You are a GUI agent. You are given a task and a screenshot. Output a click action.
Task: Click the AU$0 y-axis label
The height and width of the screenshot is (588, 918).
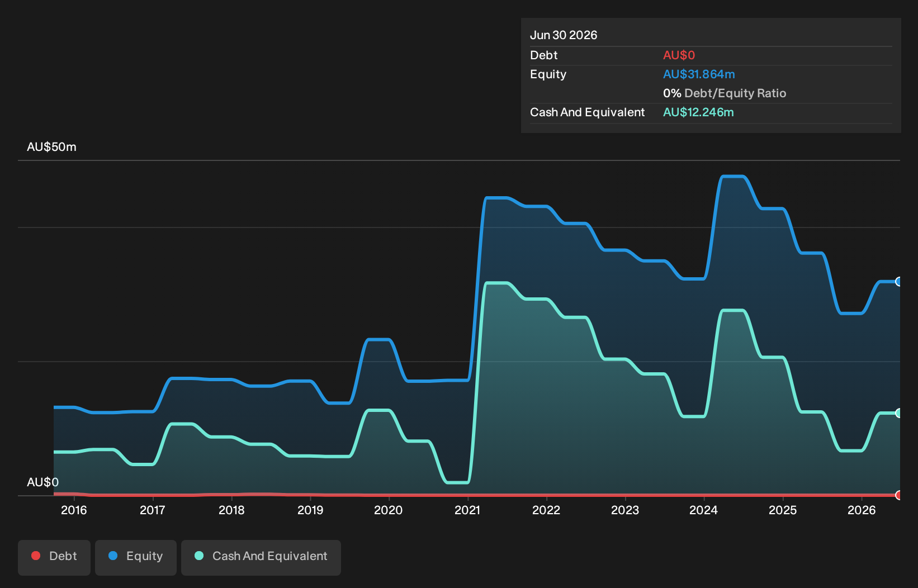pos(42,482)
